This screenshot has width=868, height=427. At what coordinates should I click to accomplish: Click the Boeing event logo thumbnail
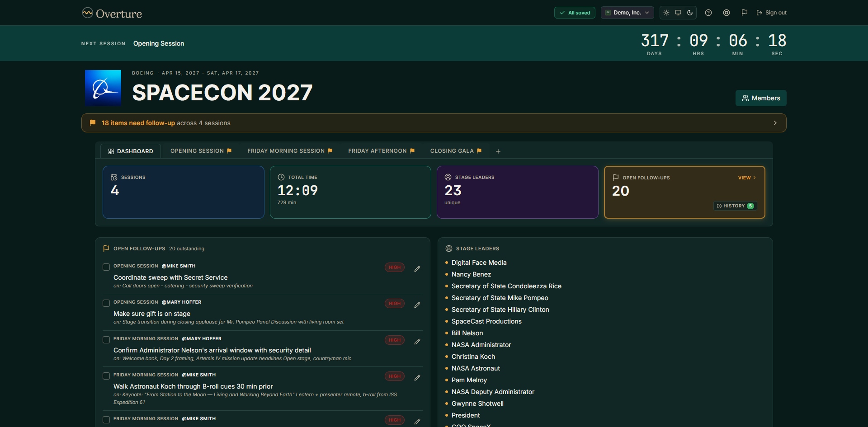103,88
